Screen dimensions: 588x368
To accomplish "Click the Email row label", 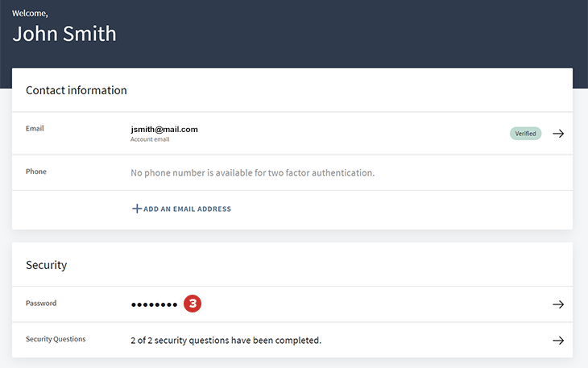I will (35, 128).
